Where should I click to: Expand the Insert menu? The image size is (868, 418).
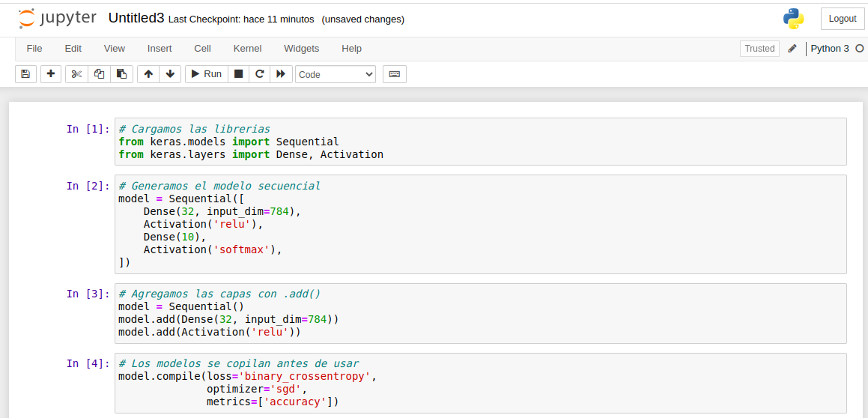pos(160,49)
